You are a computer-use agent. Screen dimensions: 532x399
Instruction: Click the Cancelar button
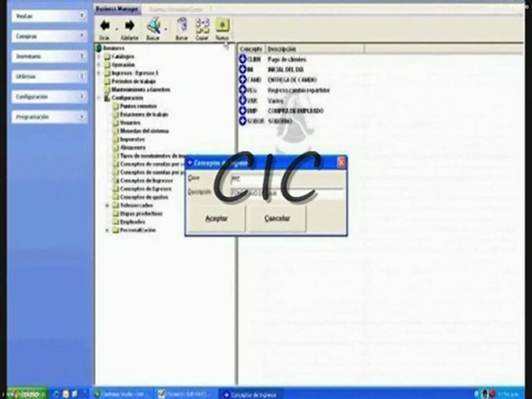click(x=278, y=218)
